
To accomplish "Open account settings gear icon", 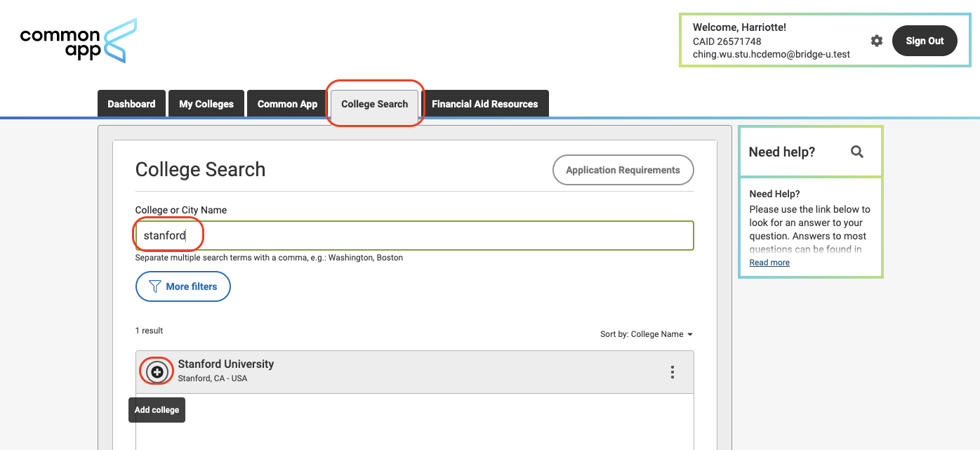I will pyautogui.click(x=877, y=41).
